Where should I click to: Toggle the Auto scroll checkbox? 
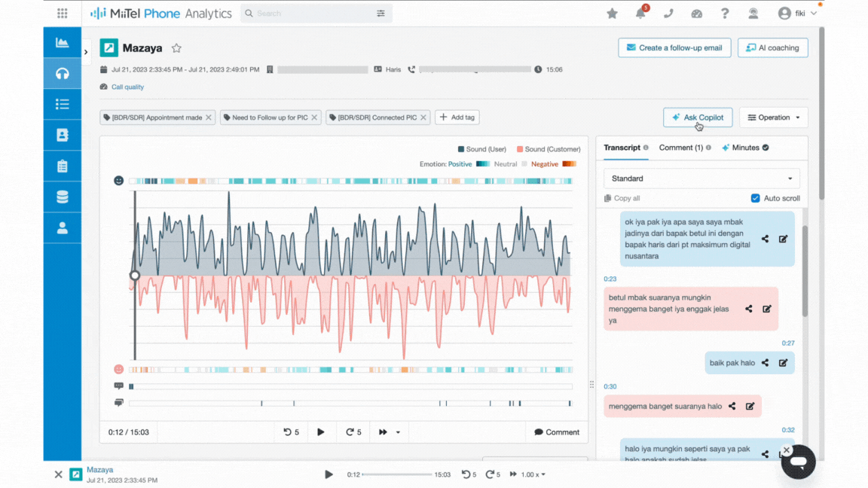click(756, 198)
